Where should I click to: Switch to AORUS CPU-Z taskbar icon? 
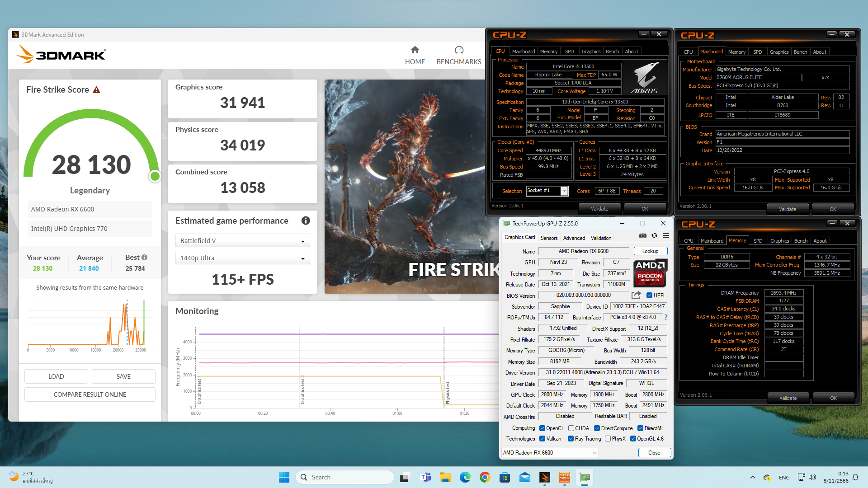tap(565, 477)
